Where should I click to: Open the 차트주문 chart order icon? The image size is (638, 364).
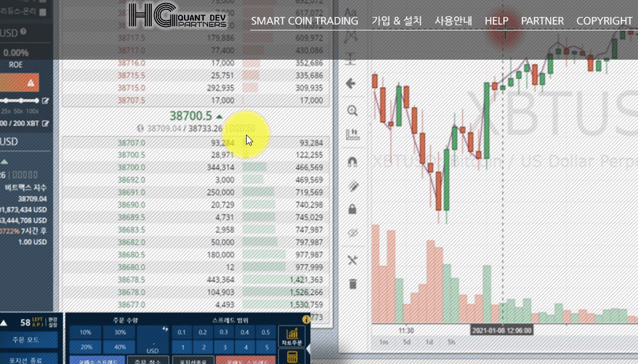click(x=291, y=336)
